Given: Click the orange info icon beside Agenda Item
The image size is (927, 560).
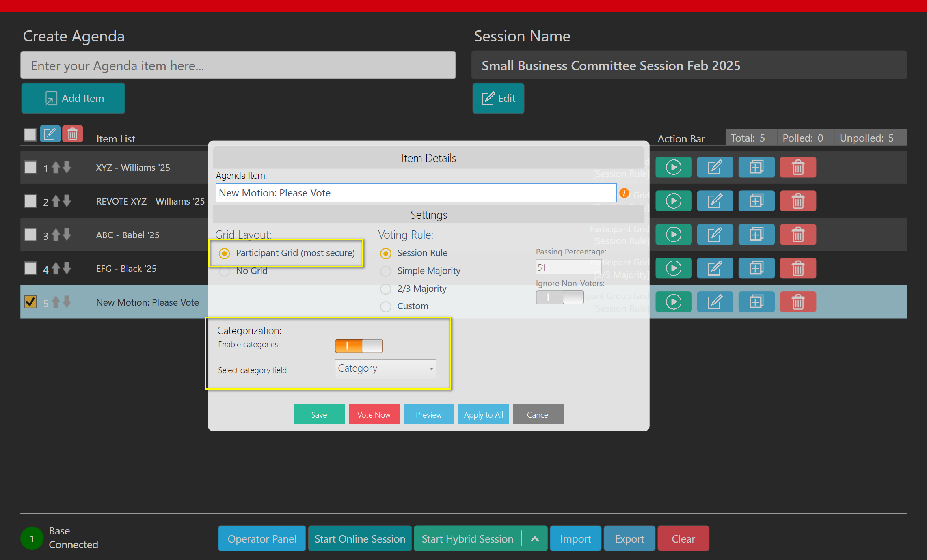Looking at the screenshot, I should pyautogui.click(x=624, y=193).
